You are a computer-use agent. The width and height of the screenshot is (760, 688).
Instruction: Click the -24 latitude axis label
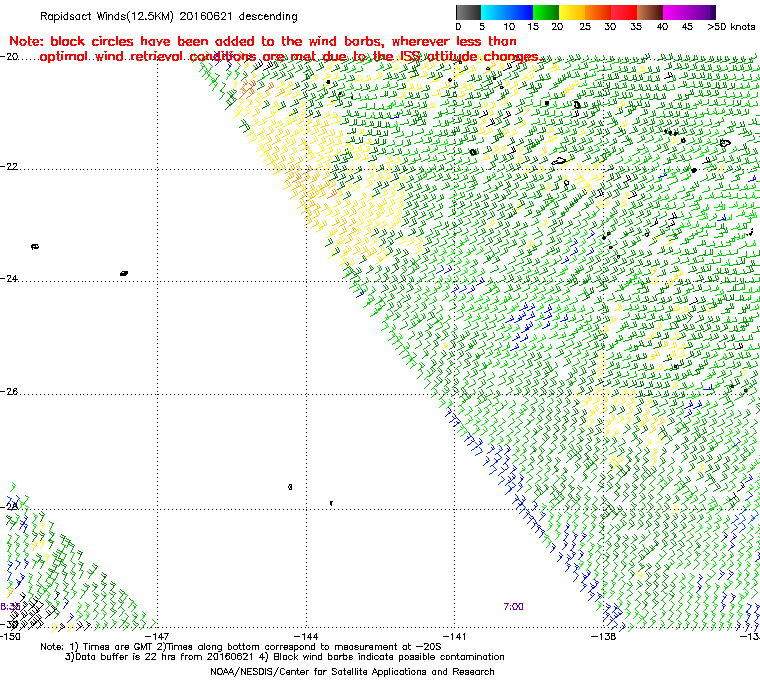[9, 278]
